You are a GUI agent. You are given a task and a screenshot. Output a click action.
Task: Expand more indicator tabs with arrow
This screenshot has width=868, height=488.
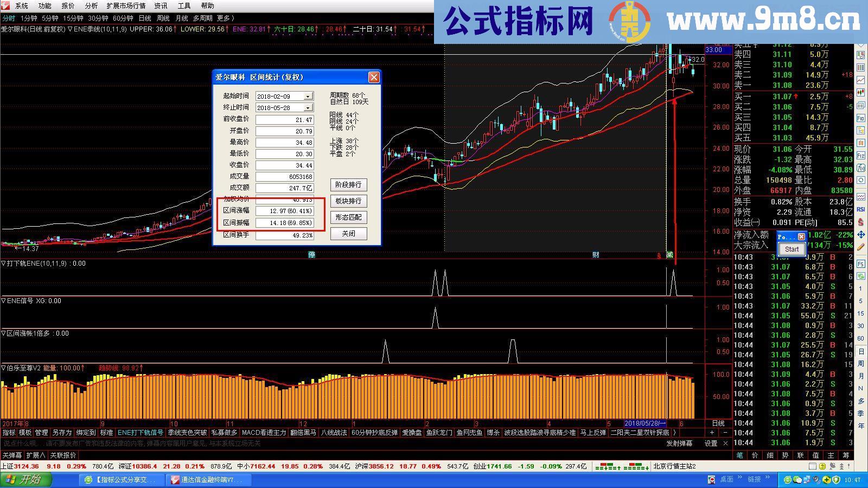coord(674,433)
